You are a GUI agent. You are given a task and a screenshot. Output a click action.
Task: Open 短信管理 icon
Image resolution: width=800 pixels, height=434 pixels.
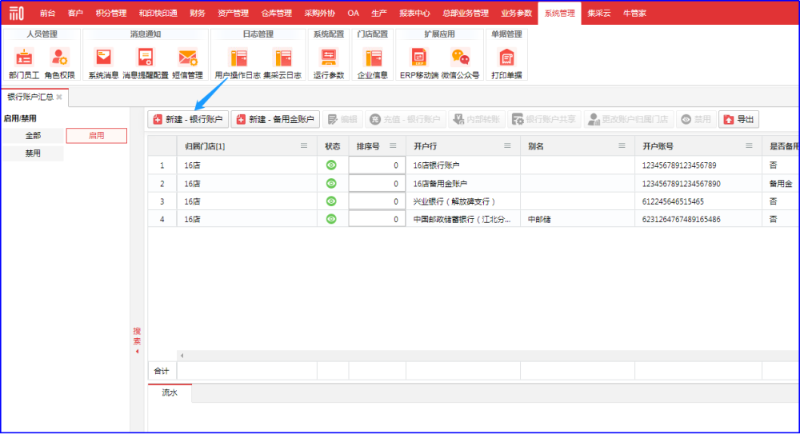[187, 63]
